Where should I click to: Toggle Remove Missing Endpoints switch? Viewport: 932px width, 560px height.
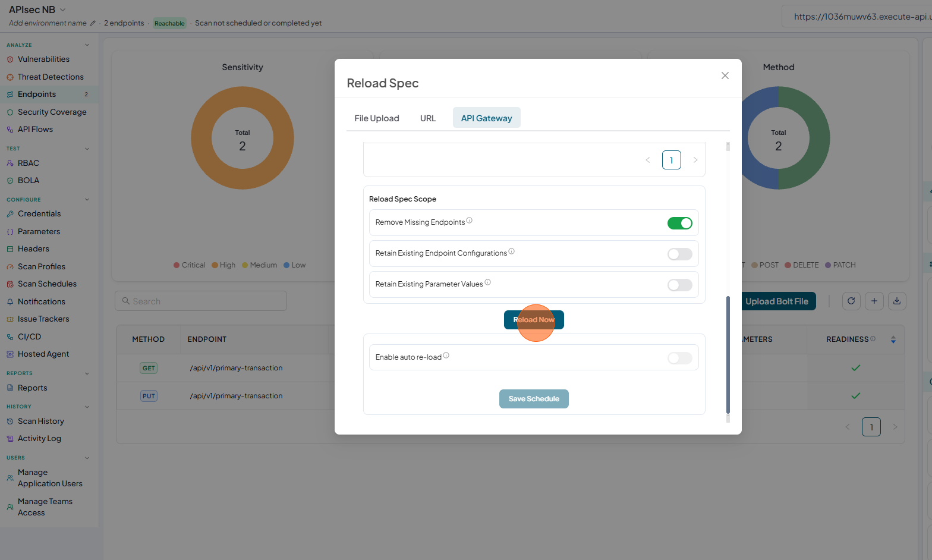click(x=680, y=224)
